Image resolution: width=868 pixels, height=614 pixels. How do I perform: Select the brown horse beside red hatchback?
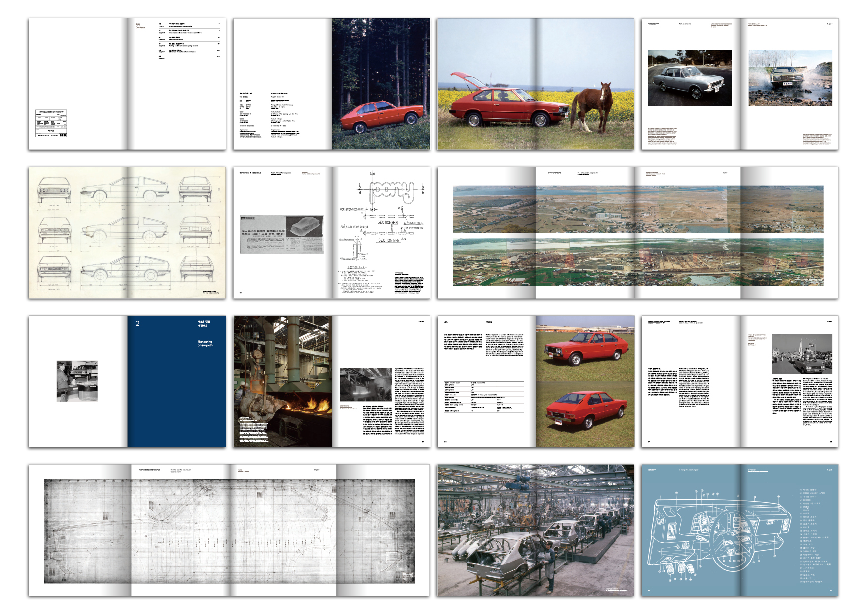point(591,107)
